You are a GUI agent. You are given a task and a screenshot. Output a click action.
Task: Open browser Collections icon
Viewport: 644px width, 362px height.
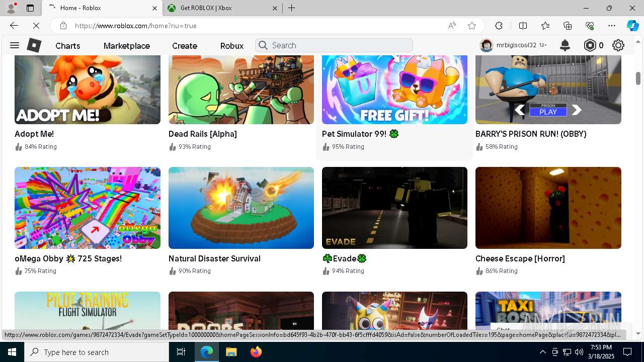[x=568, y=26]
